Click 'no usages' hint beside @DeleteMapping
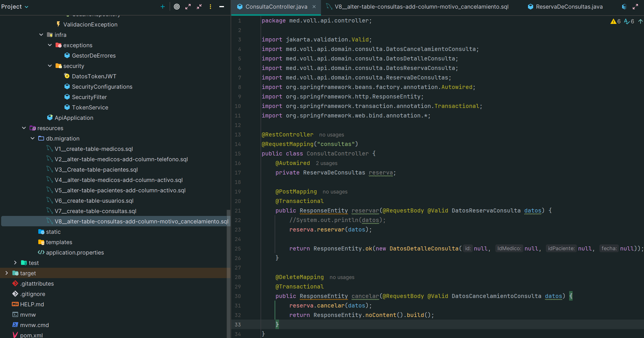Screen dimensions: 644x338 point(342,277)
